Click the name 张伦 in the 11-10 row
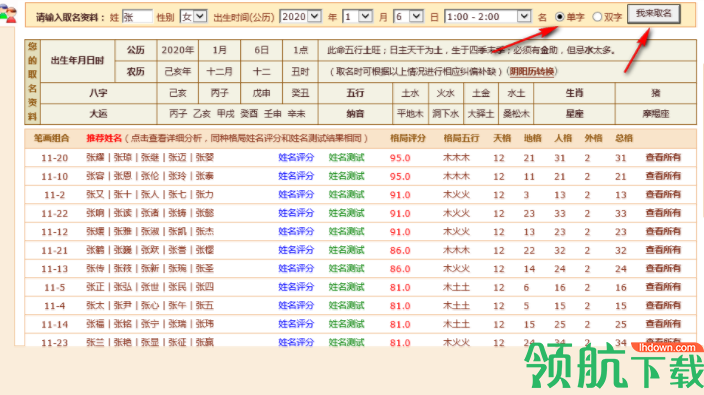The image size is (704, 395). coord(150,176)
